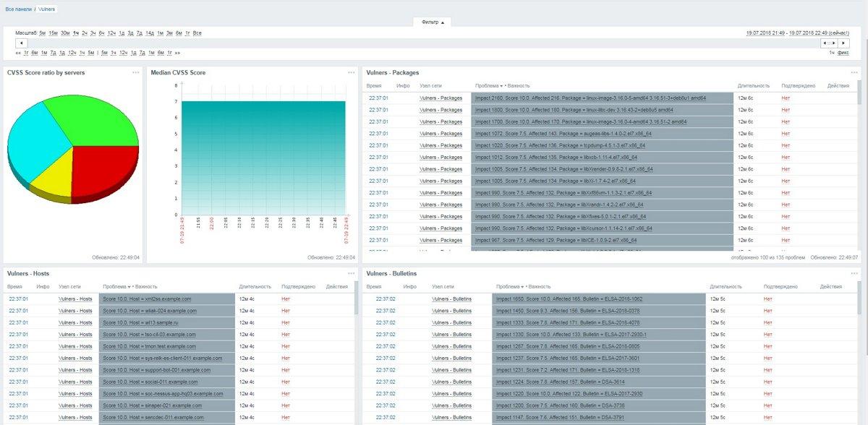Viewport: 868px width, 425px height.
Task: Open Vulners breadcrumb item
Action: (x=47, y=9)
